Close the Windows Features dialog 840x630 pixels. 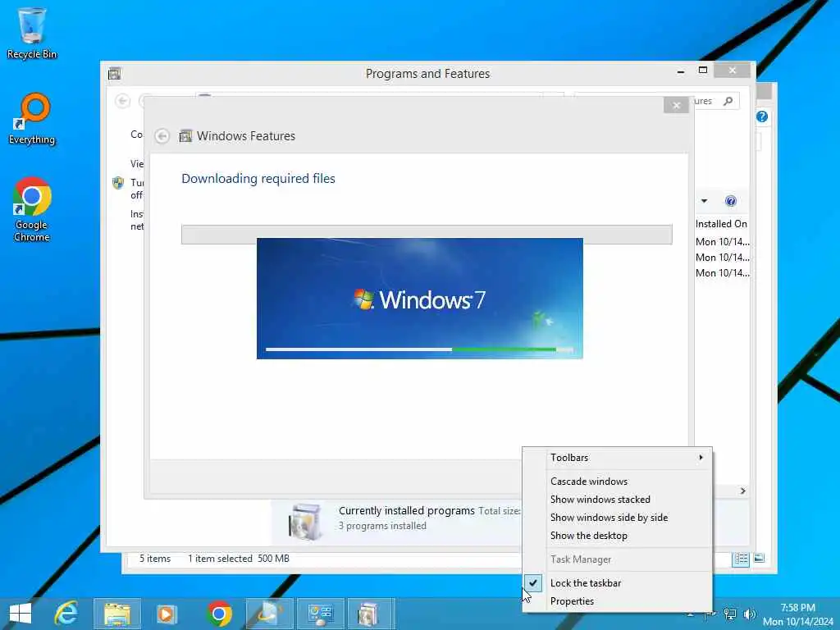point(676,105)
